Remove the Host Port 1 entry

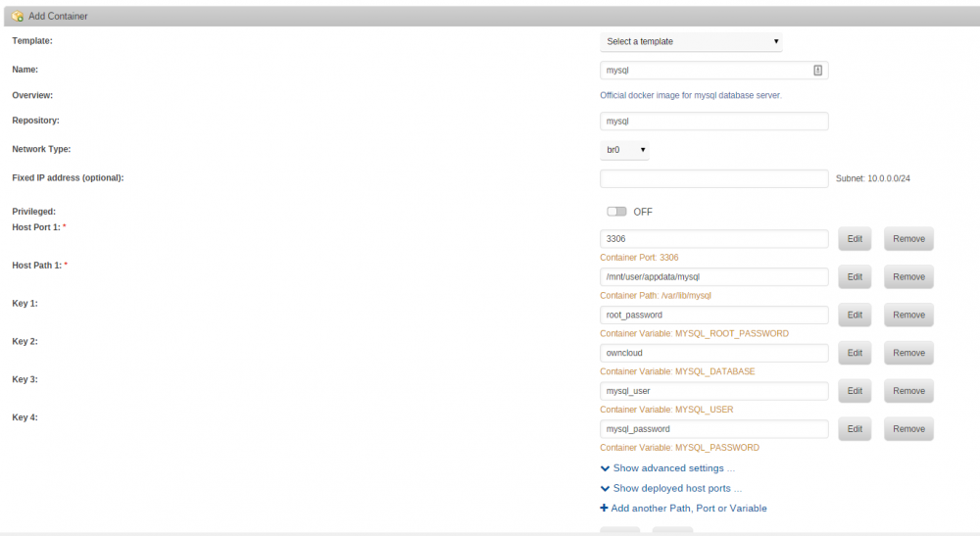tap(908, 239)
